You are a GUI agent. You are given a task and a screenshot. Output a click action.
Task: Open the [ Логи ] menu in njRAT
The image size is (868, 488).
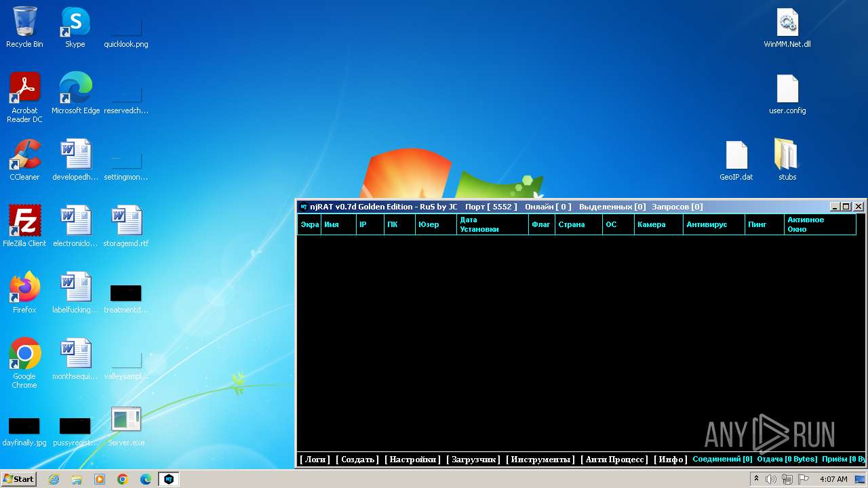point(315,460)
